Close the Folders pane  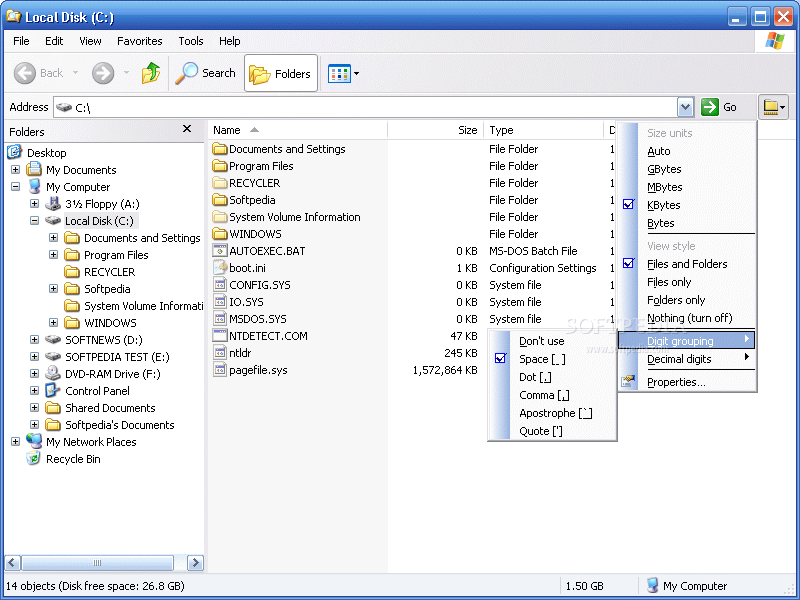pyautogui.click(x=187, y=129)
